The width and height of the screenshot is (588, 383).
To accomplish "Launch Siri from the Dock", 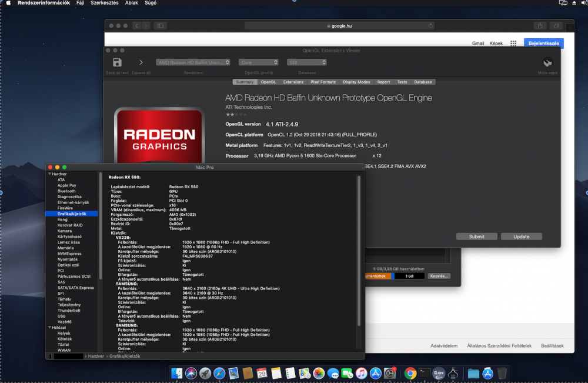I will pyautogui.click(x=191, y=373).
